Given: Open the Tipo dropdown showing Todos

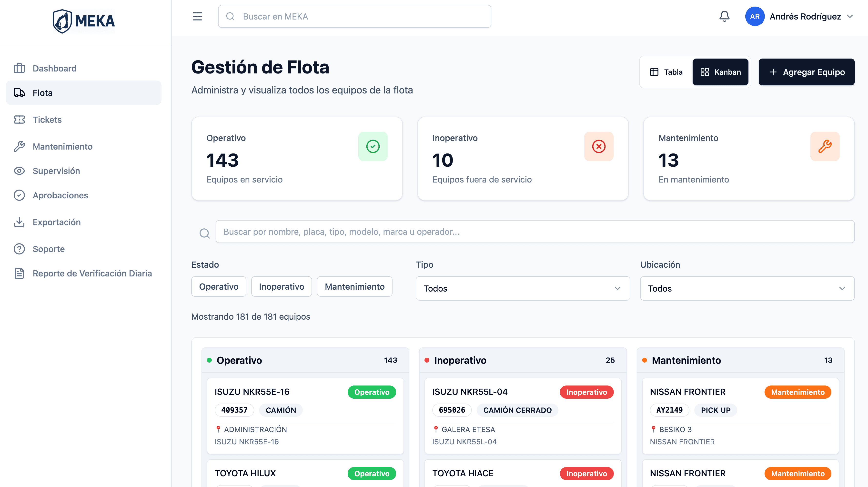Looking at the screenshot, I should point(523,288).
